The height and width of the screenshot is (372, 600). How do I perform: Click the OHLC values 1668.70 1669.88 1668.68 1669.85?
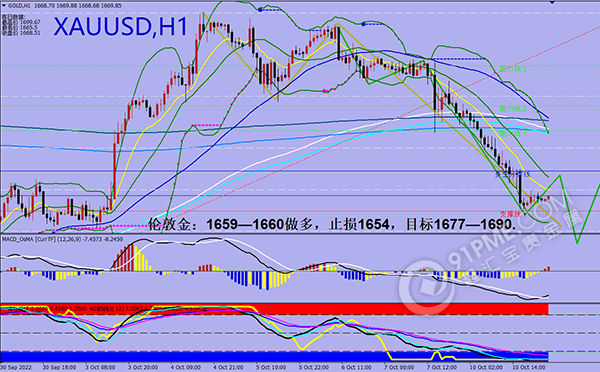[x=78, y=6]
